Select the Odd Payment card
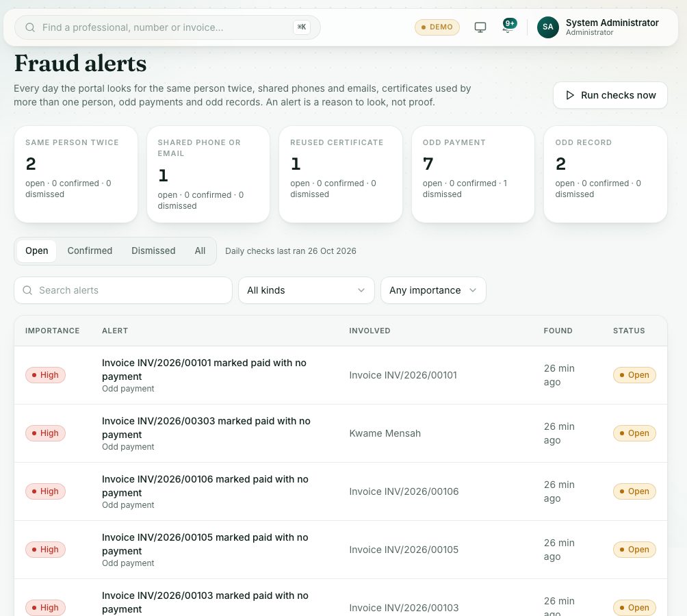 (x=473, y=175)
